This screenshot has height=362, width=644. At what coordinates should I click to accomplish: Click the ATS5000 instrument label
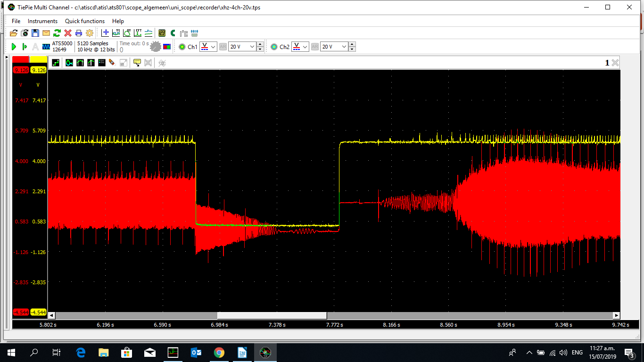(x=62, y=43)
